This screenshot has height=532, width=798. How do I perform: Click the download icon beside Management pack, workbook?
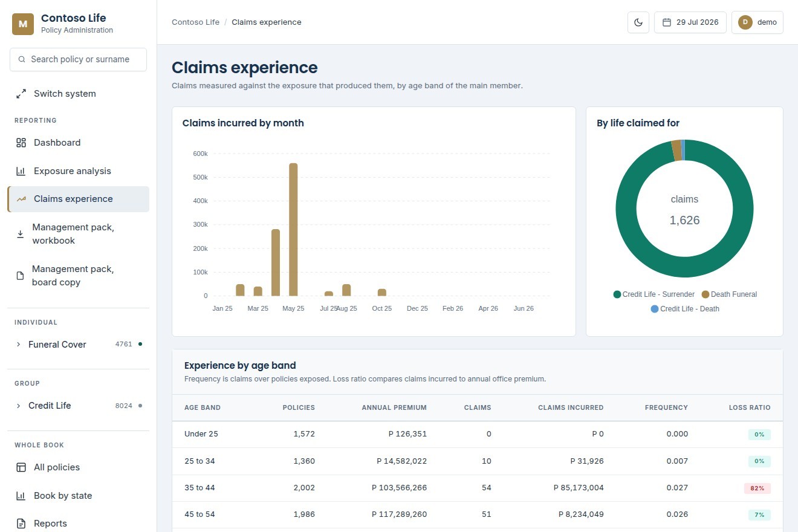tap(20, 234)
